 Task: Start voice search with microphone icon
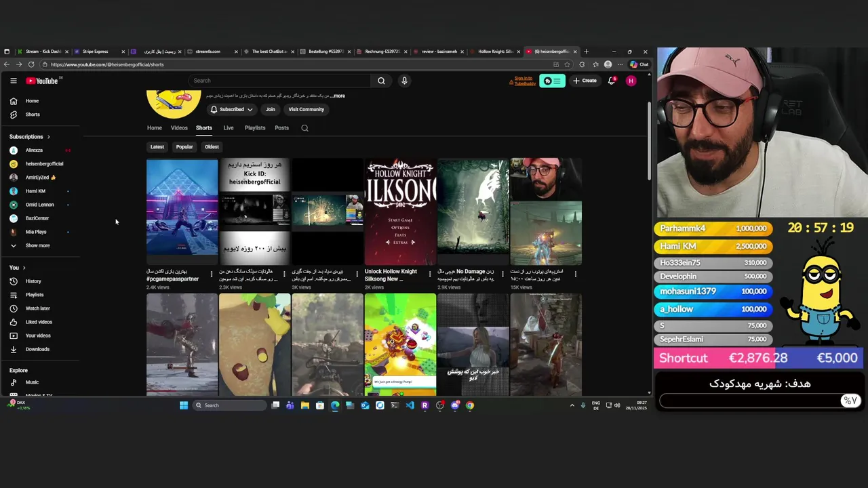point(404,81)
